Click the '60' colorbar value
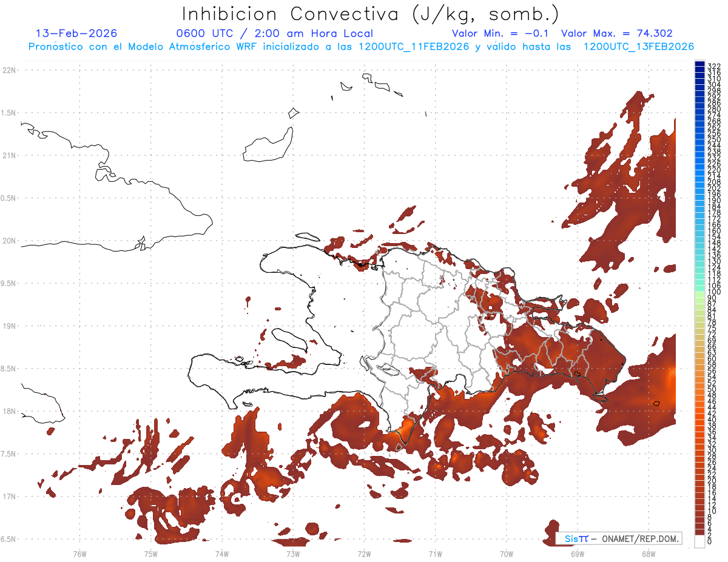This screenshot has height=562, width=728. [712, 358]
